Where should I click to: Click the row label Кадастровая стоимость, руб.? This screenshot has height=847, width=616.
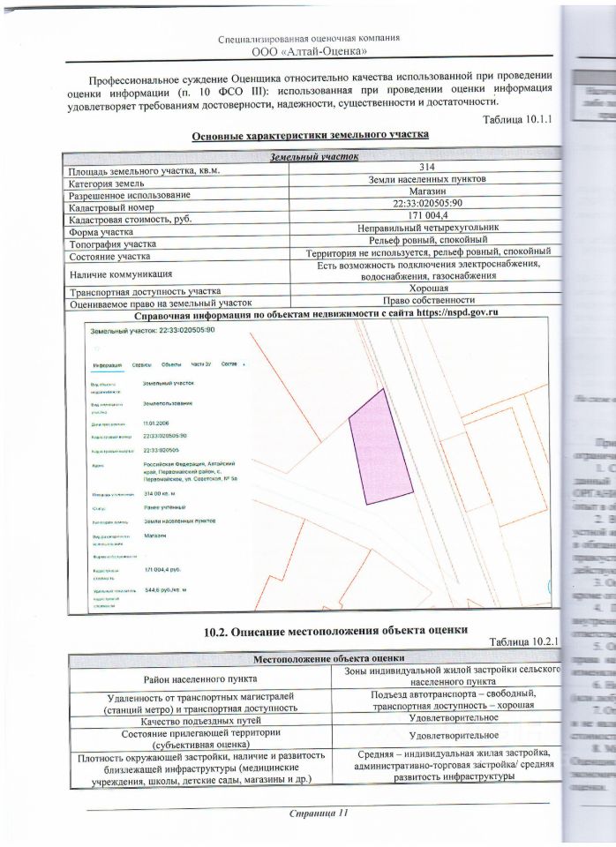click(131, 220)
